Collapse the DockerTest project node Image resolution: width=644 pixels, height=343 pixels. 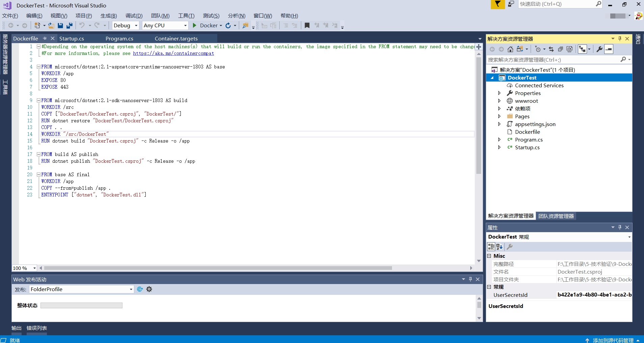(x=492, y=78)
